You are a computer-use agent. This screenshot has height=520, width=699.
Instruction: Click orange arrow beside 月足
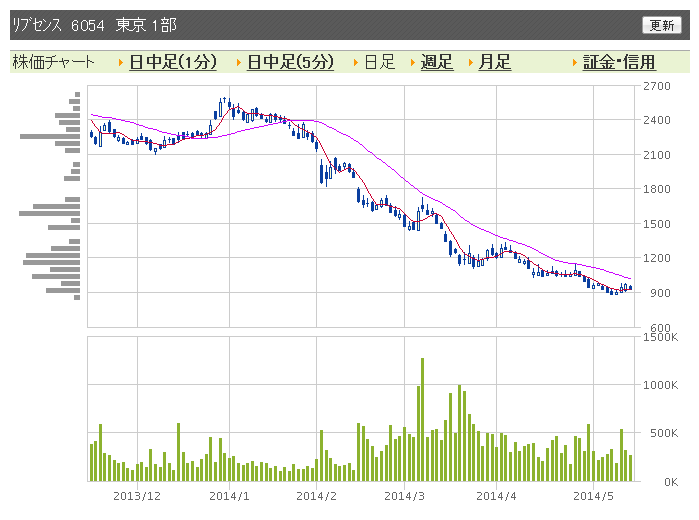[x=471, y=63]
